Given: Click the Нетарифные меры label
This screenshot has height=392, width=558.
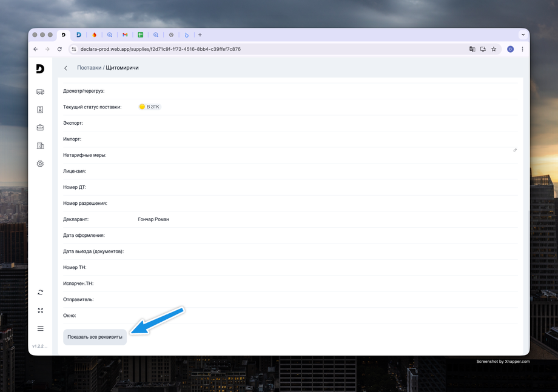Looking at the screenshot, I should click(x=85, y=155).
